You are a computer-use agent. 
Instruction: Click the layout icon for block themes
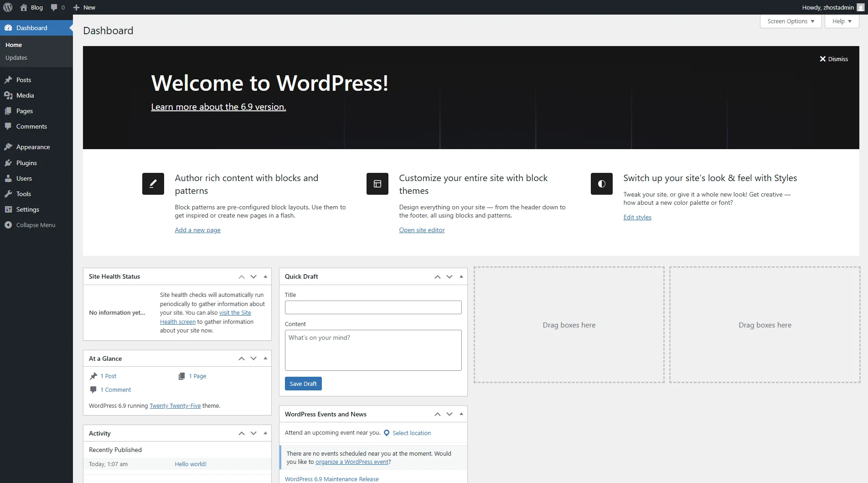(377, 184)
